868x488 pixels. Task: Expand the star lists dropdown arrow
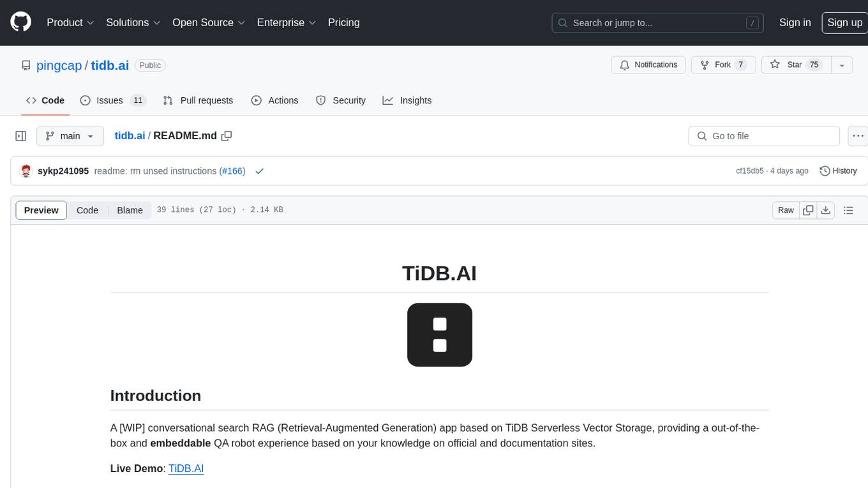pos(842,65)
